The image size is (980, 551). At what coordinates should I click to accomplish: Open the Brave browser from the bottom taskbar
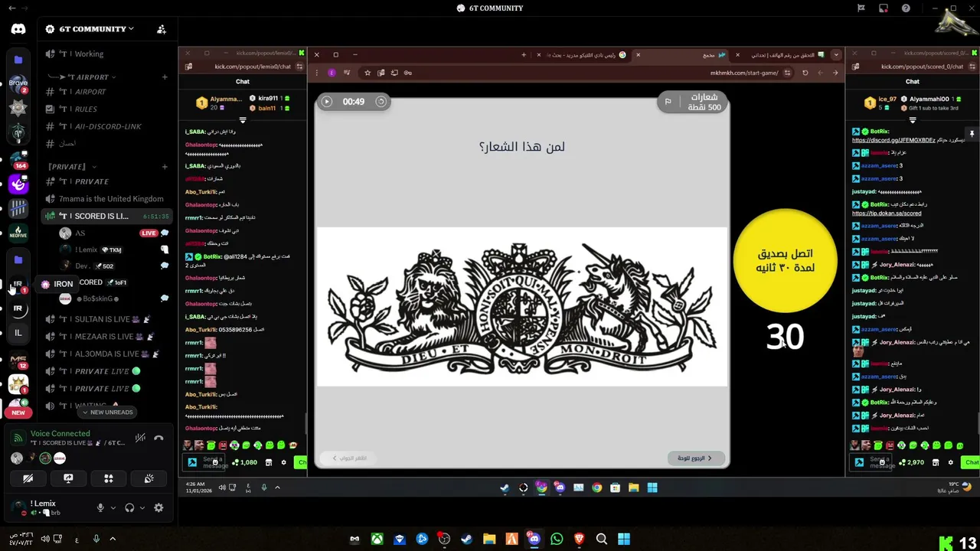(579, 540)
